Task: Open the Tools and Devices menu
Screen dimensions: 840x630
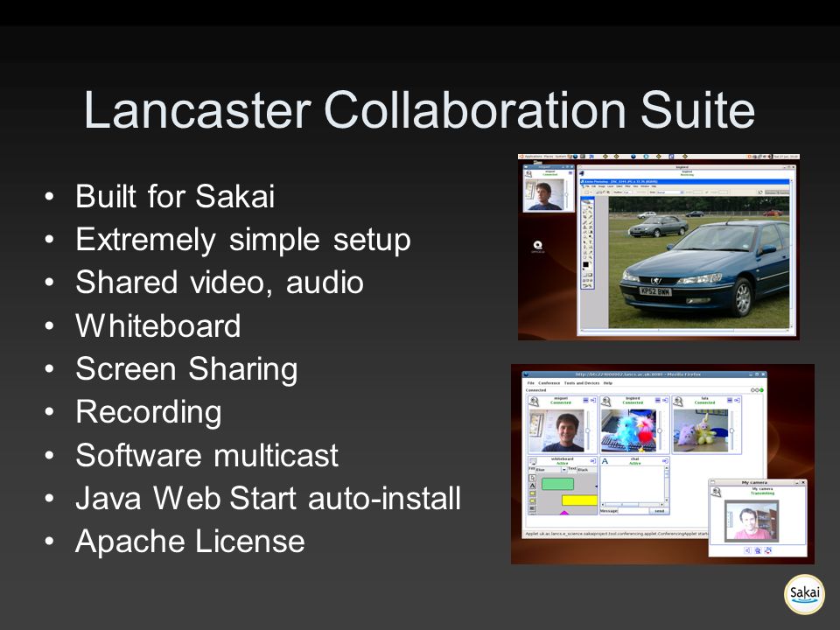Action: coord(582,383)
